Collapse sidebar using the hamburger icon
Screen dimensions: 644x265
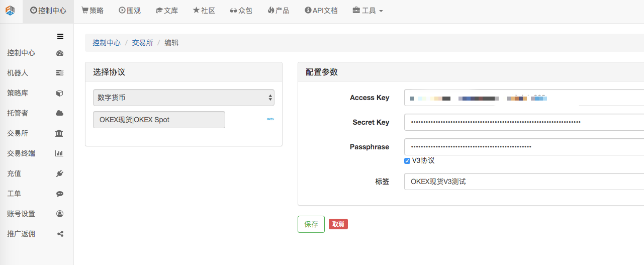pos(60,36)
